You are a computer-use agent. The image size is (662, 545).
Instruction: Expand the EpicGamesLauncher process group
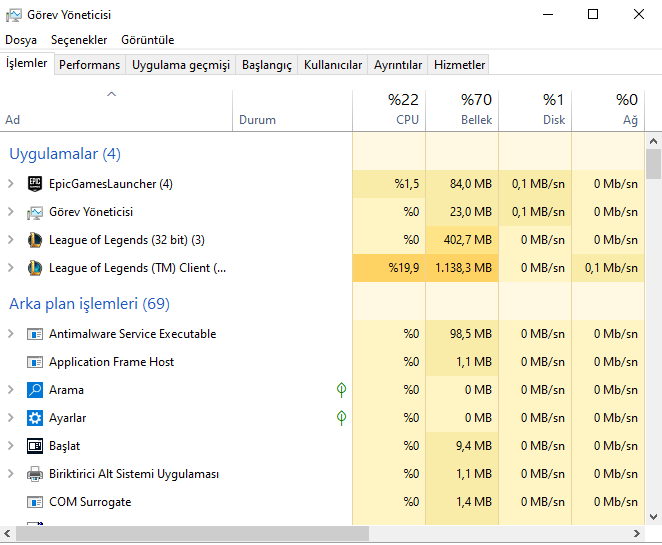(x=11, y=184)
